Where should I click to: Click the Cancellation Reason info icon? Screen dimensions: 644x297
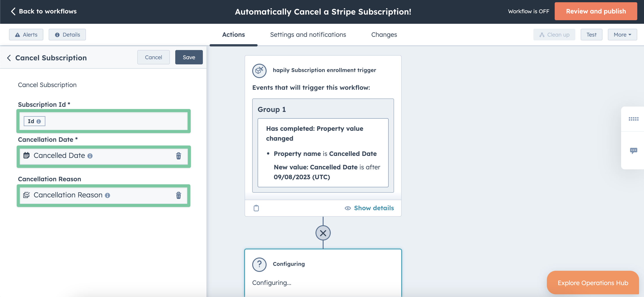(x=107, y=196)
